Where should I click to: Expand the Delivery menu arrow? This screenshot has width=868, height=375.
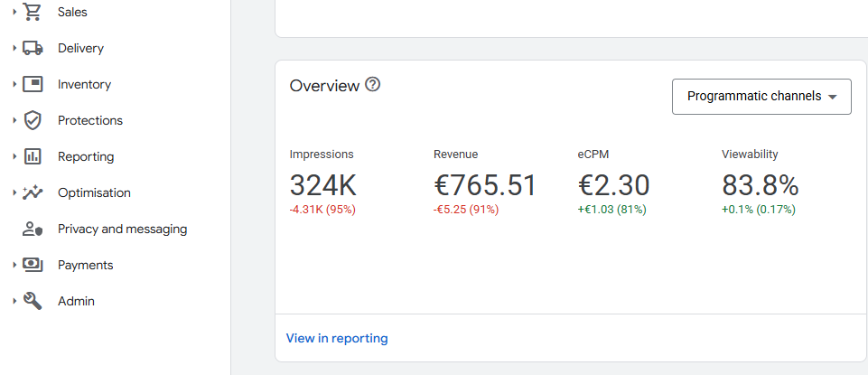[14, 48]
